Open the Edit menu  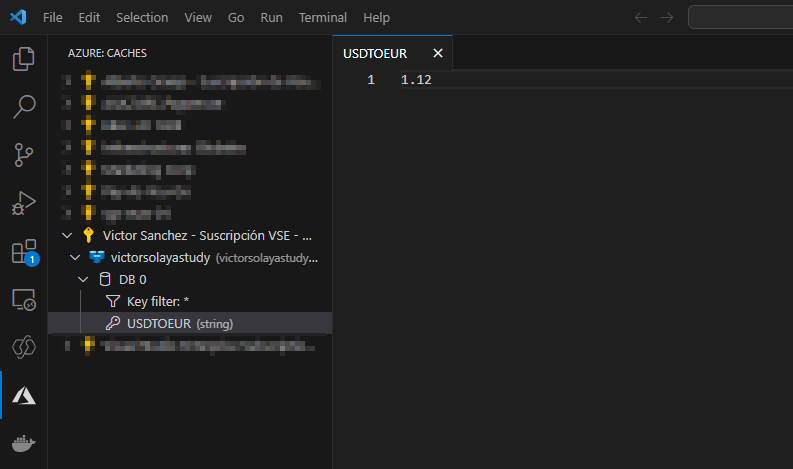(89, 18)
